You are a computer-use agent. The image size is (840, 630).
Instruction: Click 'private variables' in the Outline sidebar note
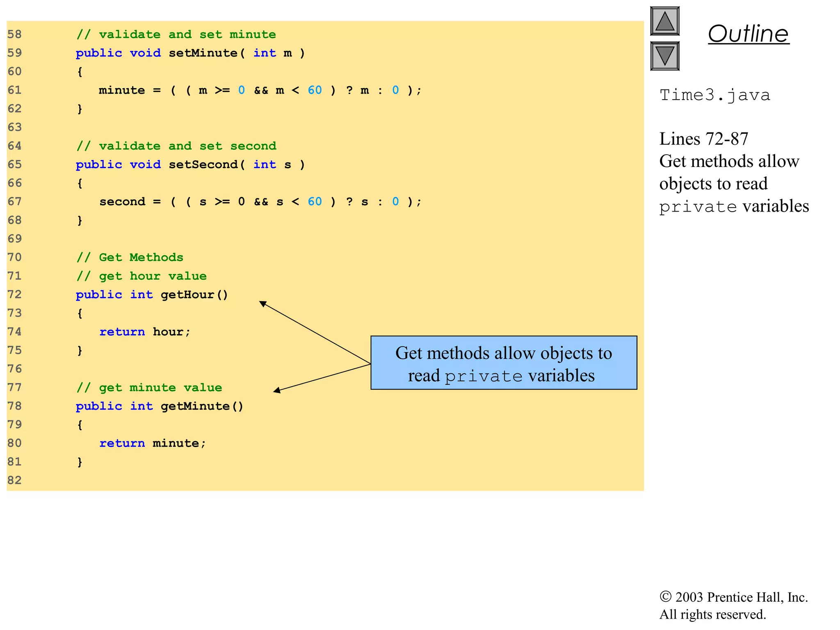(734, 206)
